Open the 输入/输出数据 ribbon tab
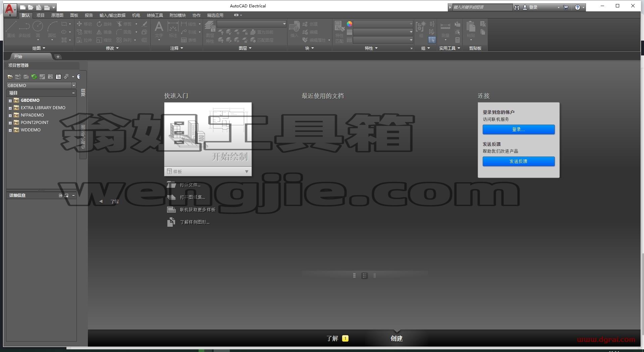644x352 pixels. tap(112, 15)
